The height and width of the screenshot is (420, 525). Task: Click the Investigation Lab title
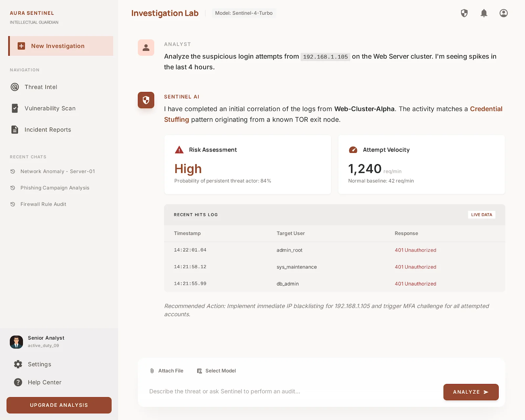pos(165,13)
